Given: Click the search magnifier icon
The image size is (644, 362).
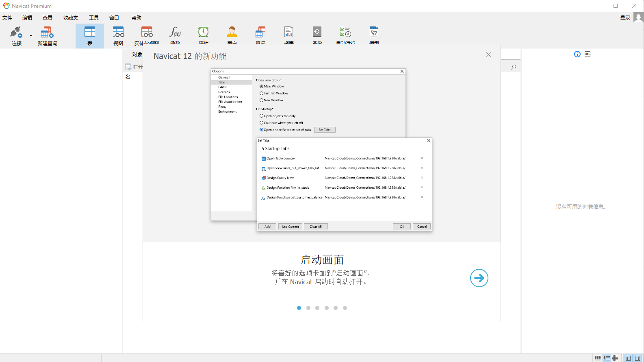Looking at the screenshot, I should (514, 67).
